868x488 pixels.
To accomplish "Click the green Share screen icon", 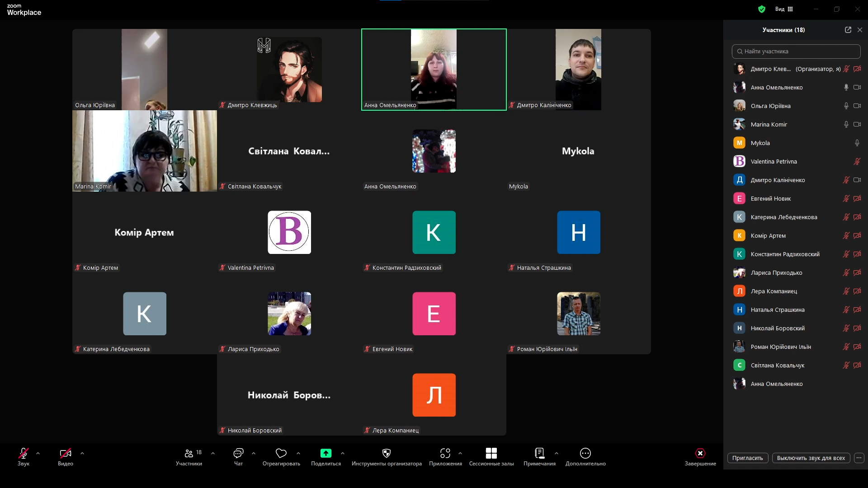I will click(x=325, y=453).
